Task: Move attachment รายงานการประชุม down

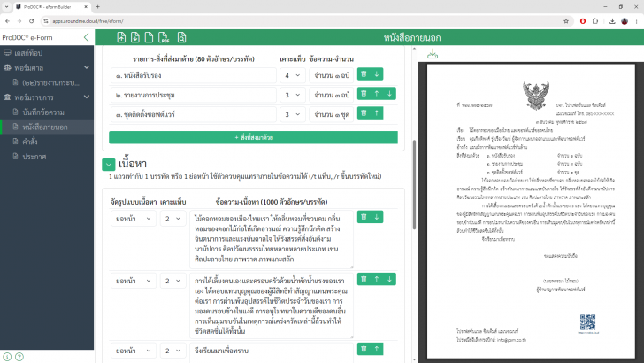Action: pos(389,94)
